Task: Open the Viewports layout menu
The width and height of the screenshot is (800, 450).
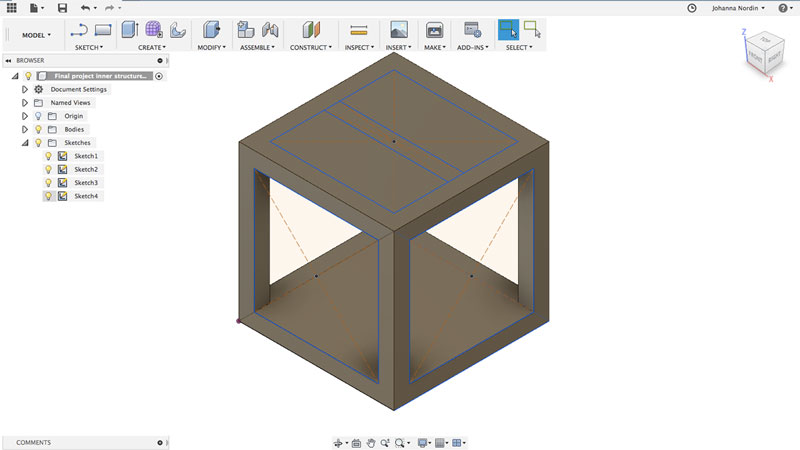Action: click(x=457, y=443)
